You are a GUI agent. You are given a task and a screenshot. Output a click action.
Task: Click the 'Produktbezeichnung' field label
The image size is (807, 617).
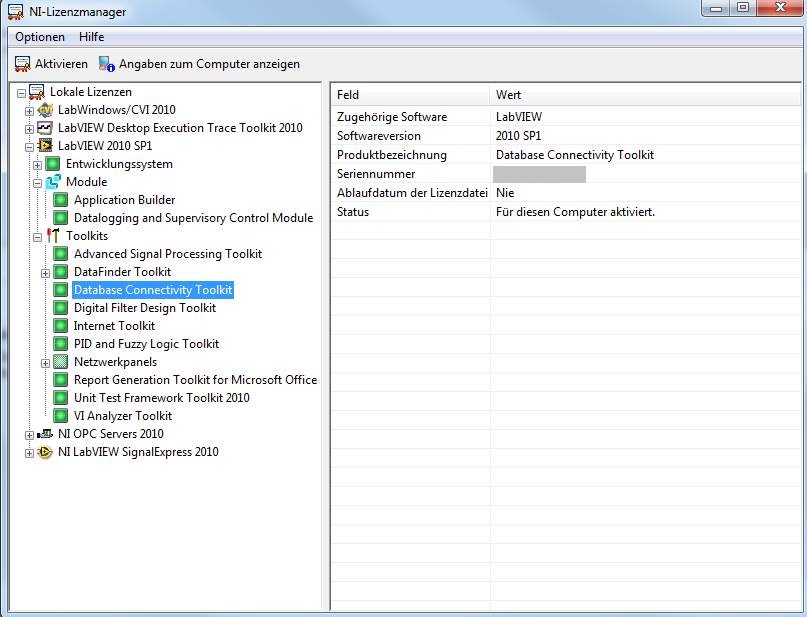tap(392, 155)
